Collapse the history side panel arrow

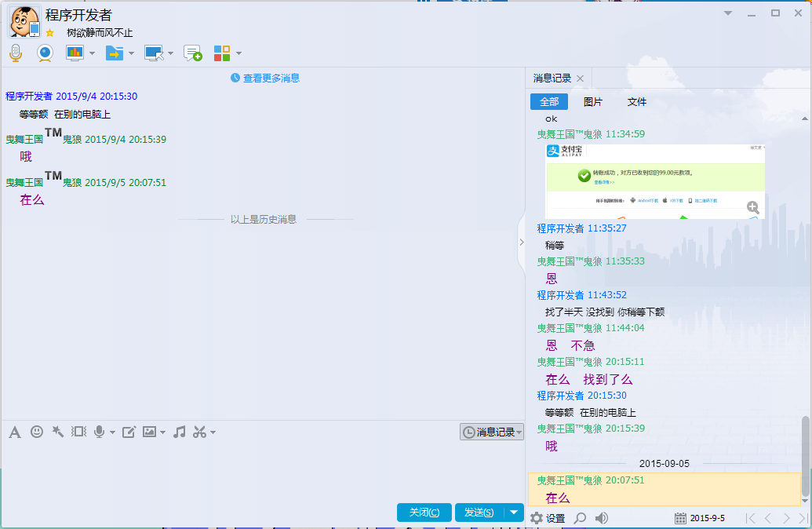(522, 242)
